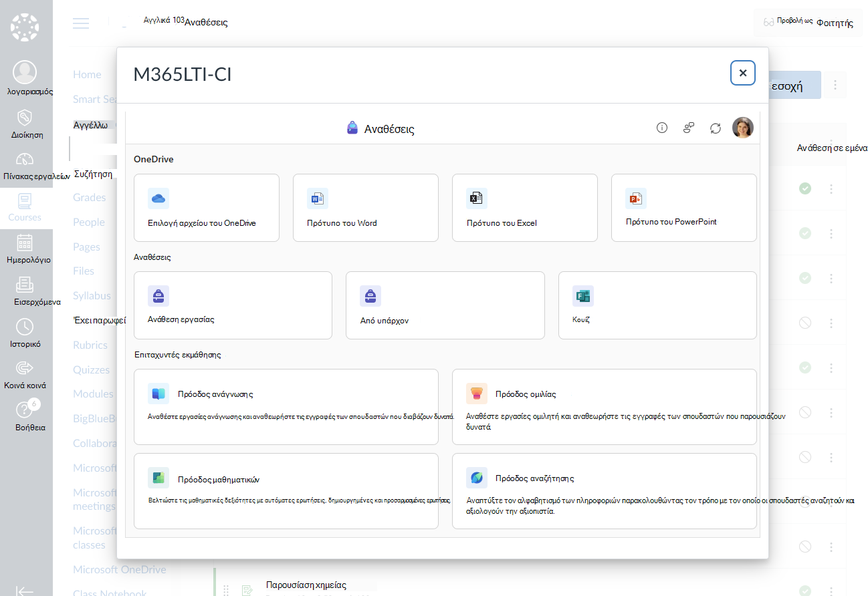Viewport: 868px width, 596px height.
Task: Close the M365LTI-CI dialog
Action: pyautogui.click(x=743, y=73)
